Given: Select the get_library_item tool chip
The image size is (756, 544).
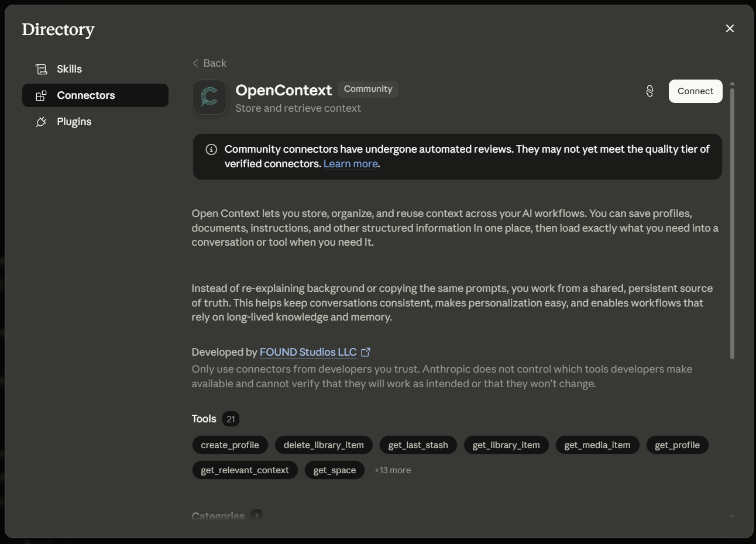Looking at the screenshot, I should click(x=506, y=445).
